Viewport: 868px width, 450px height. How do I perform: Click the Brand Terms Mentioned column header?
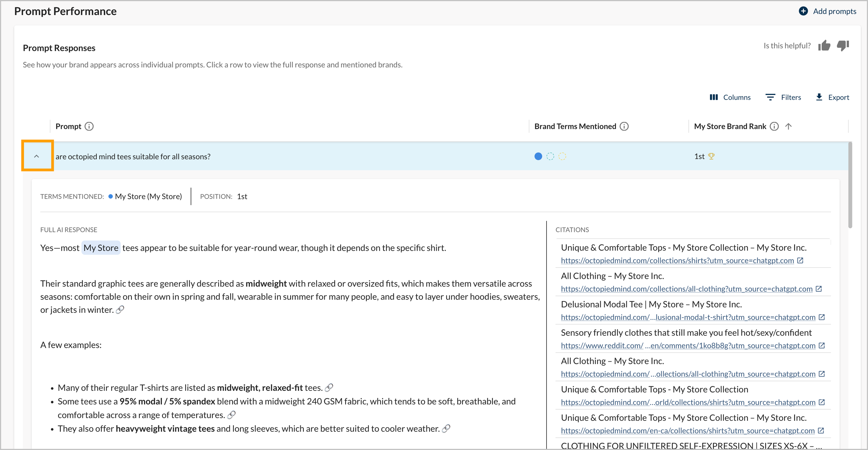[x=575, y=127]
